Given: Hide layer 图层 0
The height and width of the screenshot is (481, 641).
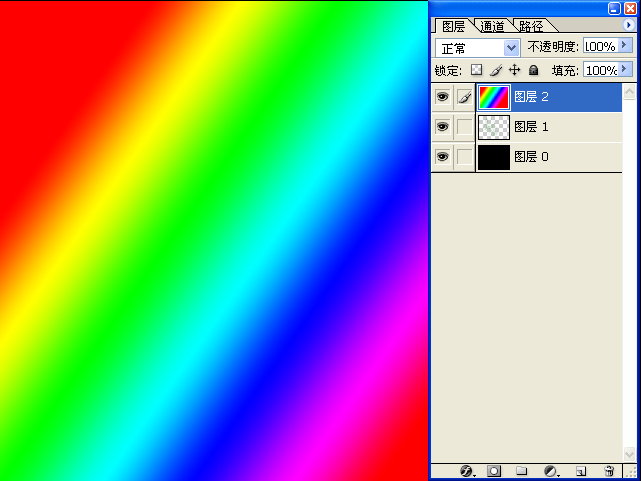Looking at the screenshot, I should click(x=442, y=157).
